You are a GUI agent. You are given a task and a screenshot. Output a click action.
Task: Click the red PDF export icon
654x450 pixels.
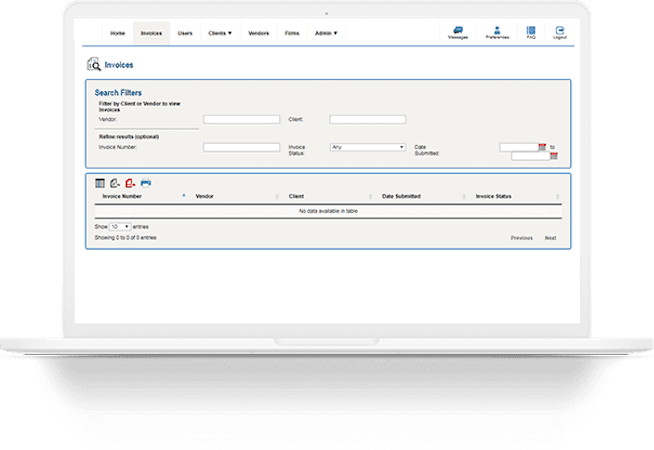tap(130, 183)
